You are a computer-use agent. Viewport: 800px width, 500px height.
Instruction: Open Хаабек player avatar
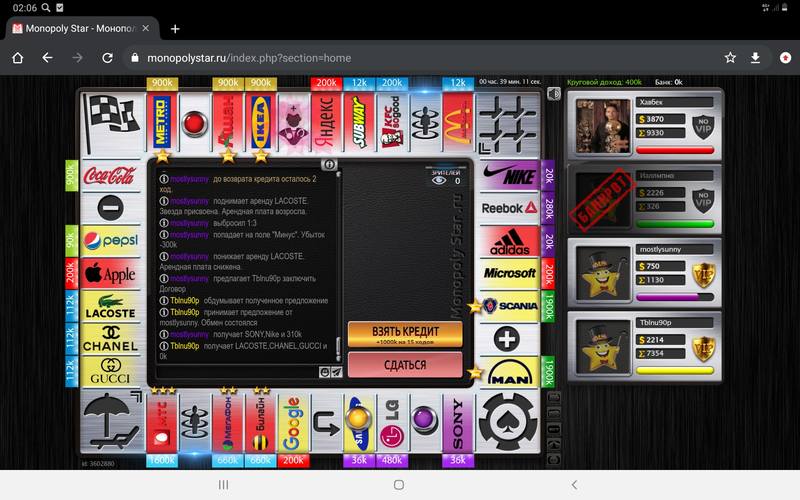pyautogui.click(x=603, y=126)
